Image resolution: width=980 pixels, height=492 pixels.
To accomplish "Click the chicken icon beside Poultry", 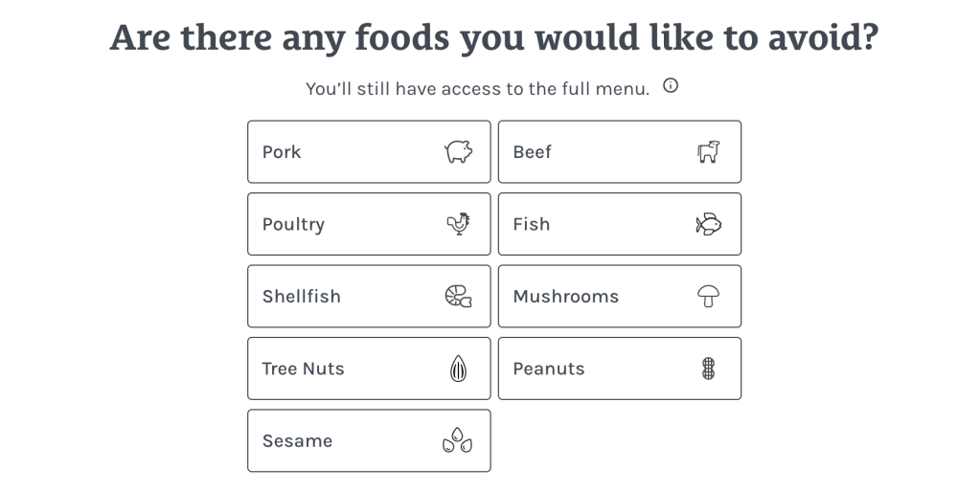I will [x=458, y=224].
